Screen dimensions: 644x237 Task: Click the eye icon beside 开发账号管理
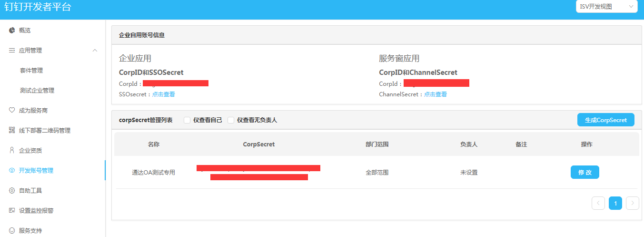pos(12,170)
